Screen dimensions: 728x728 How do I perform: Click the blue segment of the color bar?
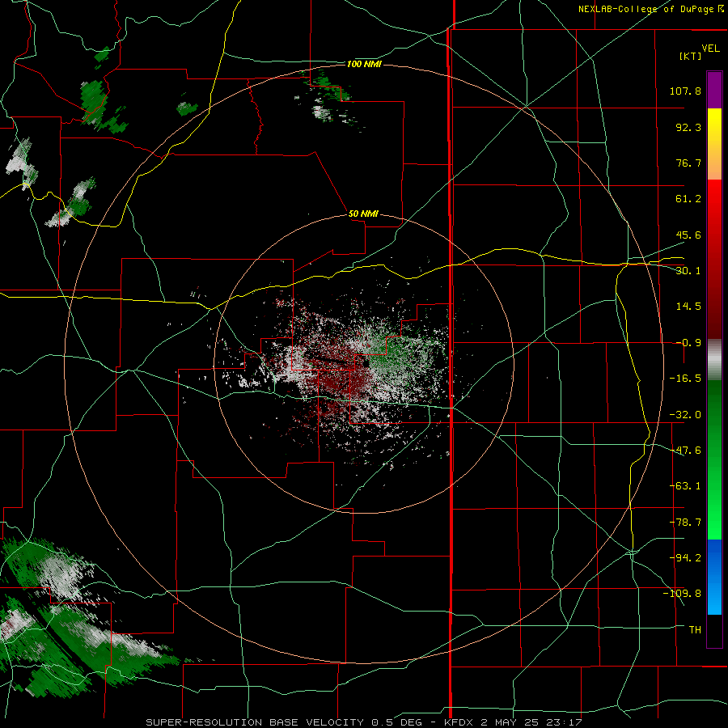714,577
